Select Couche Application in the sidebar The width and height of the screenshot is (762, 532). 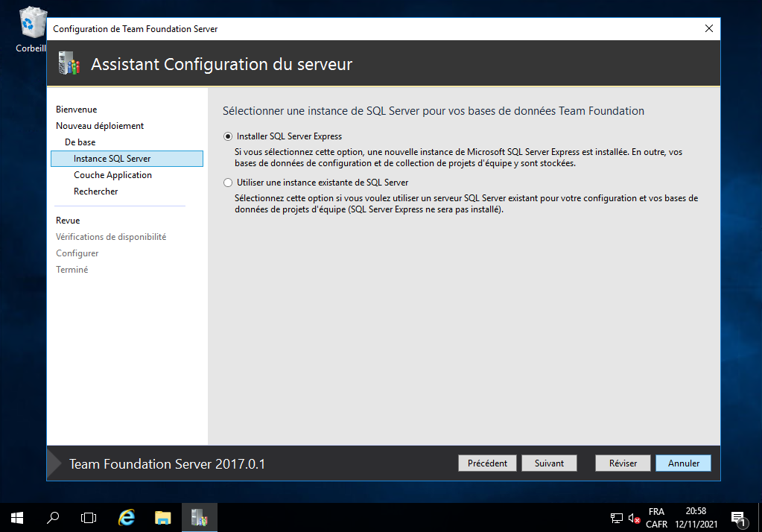pyautogui.click(x=112, y=175)
